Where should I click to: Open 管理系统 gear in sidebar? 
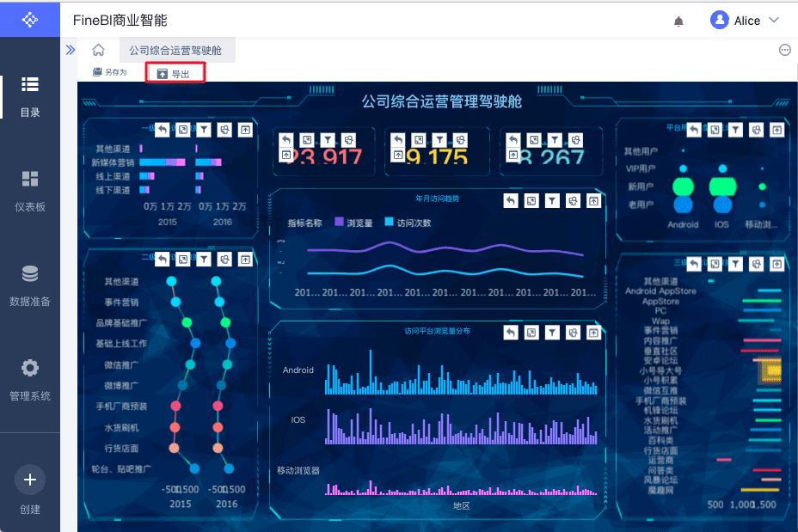pos(30,381)
